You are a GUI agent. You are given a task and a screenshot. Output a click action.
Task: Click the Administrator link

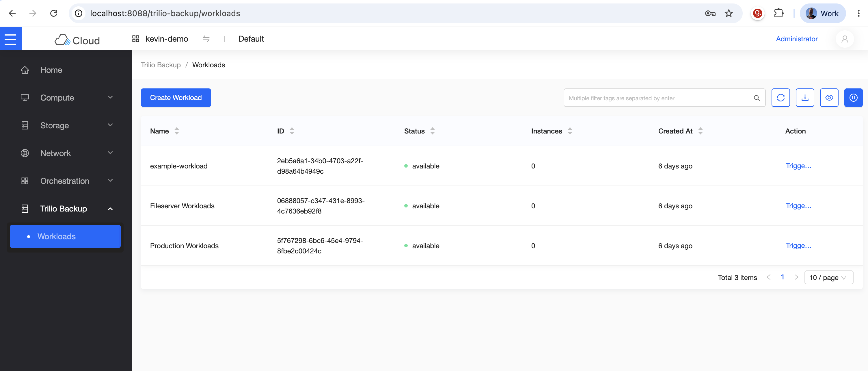click(x=797, y=39)
